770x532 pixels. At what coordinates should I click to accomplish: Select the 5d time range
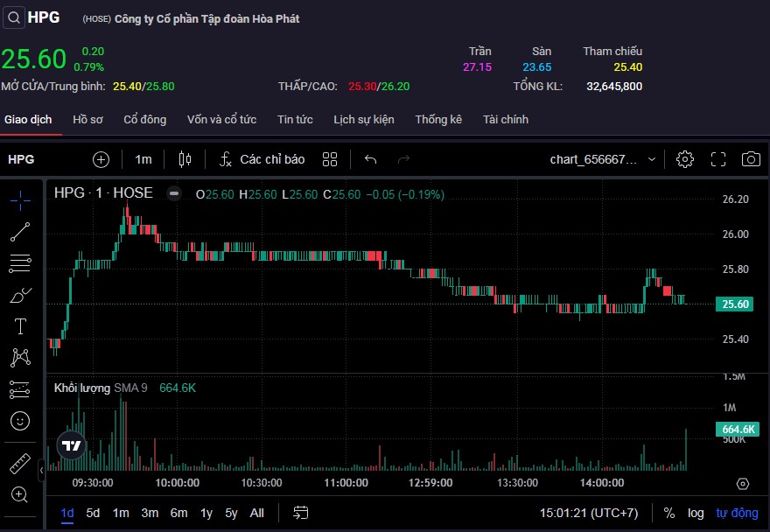coord(93,513)
